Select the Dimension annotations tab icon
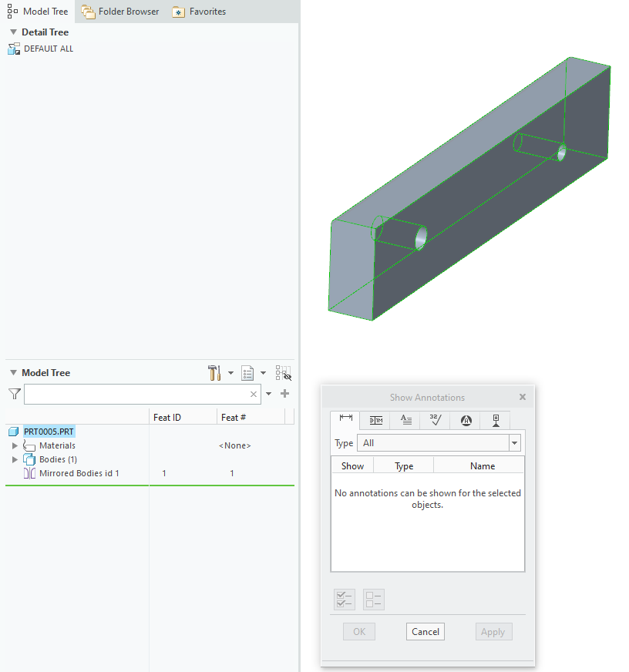The image size is (629, 672). pyautogui.click(x=345, y=421)
